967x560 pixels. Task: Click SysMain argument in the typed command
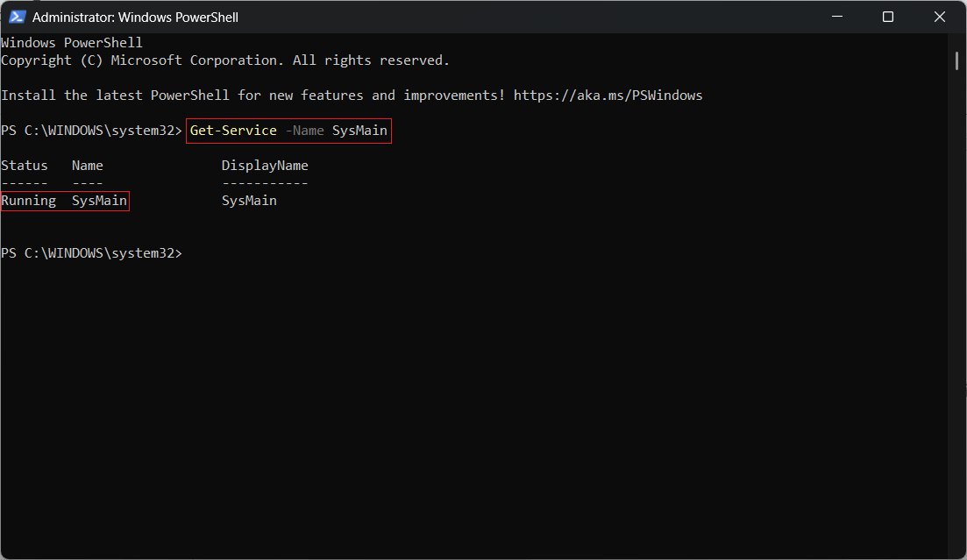click(359, 131)
